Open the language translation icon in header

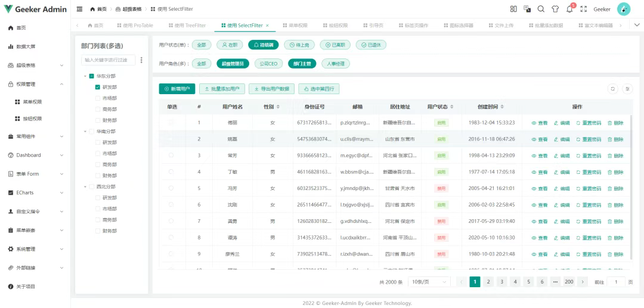point(527,10)
